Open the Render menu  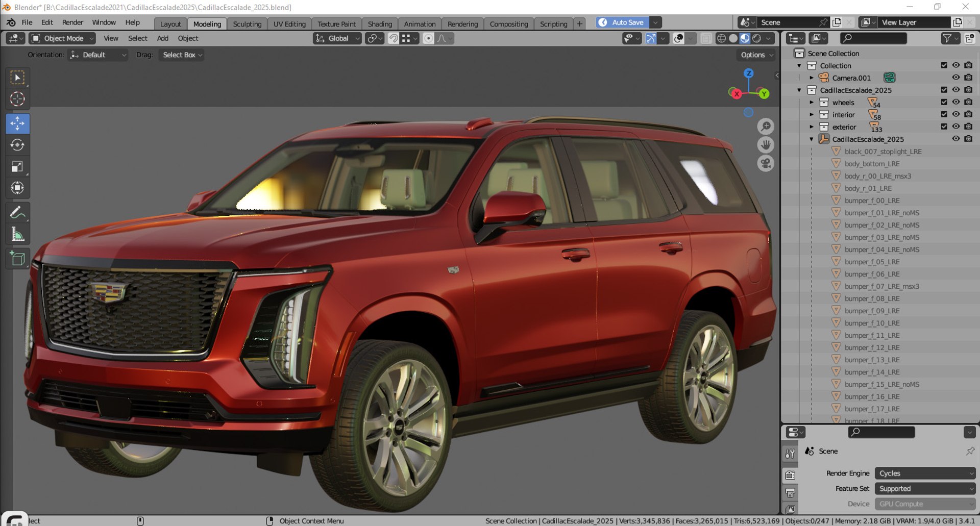click(72, 22)
